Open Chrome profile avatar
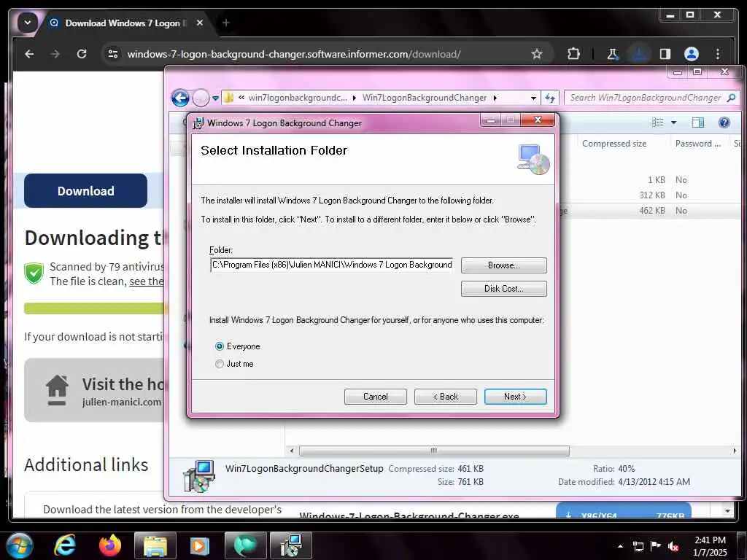The image size is (747, 560). point(692,54)
